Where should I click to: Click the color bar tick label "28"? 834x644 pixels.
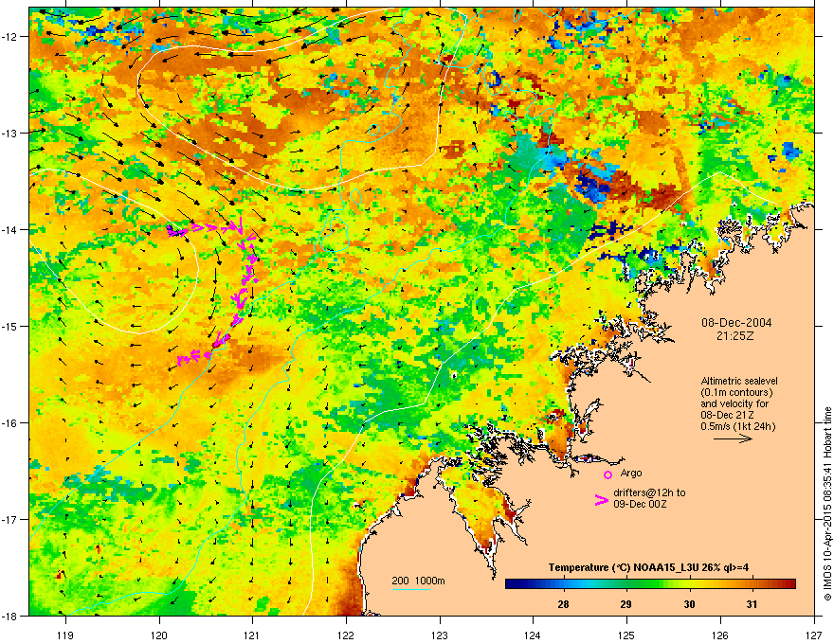tap(563, 604)
